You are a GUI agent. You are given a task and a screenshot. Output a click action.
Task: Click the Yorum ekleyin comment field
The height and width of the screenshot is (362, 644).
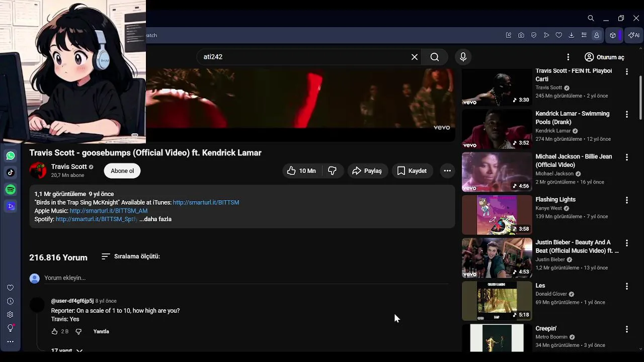[x=246, y=278]
